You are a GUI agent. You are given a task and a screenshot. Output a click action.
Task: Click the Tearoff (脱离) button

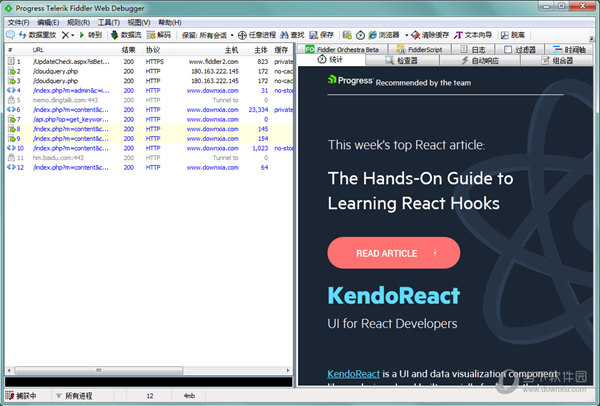click(x=513, y=35)
